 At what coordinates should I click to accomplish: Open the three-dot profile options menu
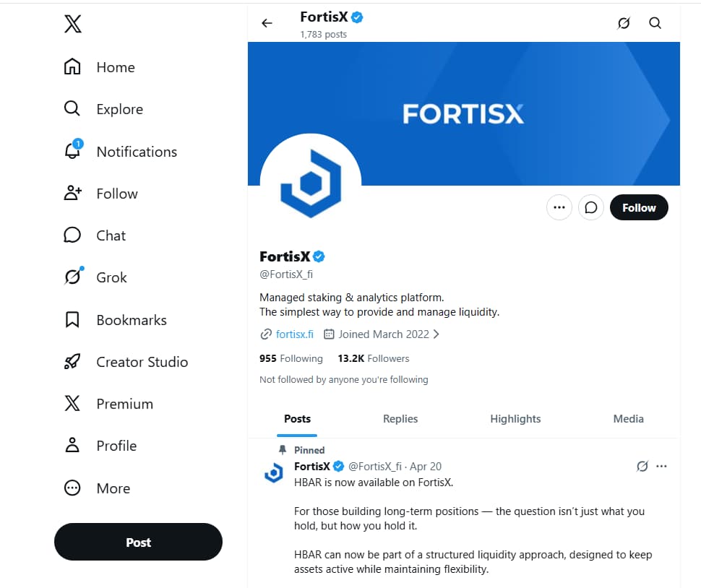[559, 207]
